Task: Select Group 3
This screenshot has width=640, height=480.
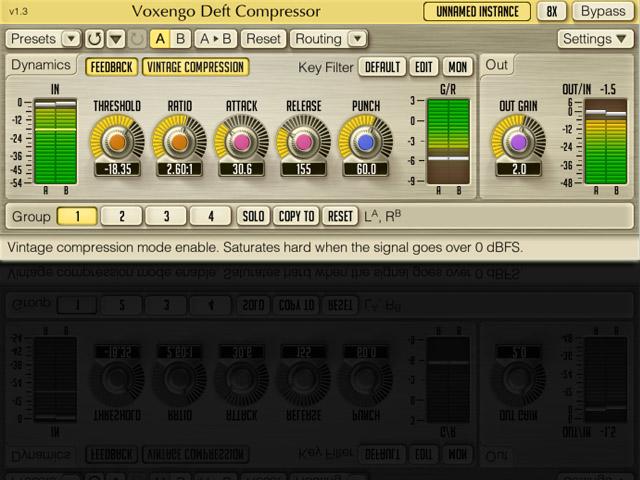Action: [x=166, y=216]
